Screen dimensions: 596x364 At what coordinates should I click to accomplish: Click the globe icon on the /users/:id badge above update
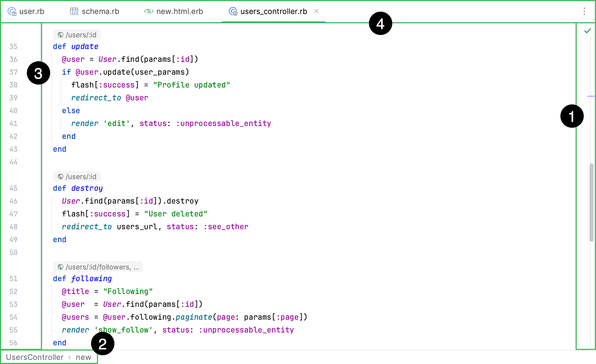click(60, 34)
